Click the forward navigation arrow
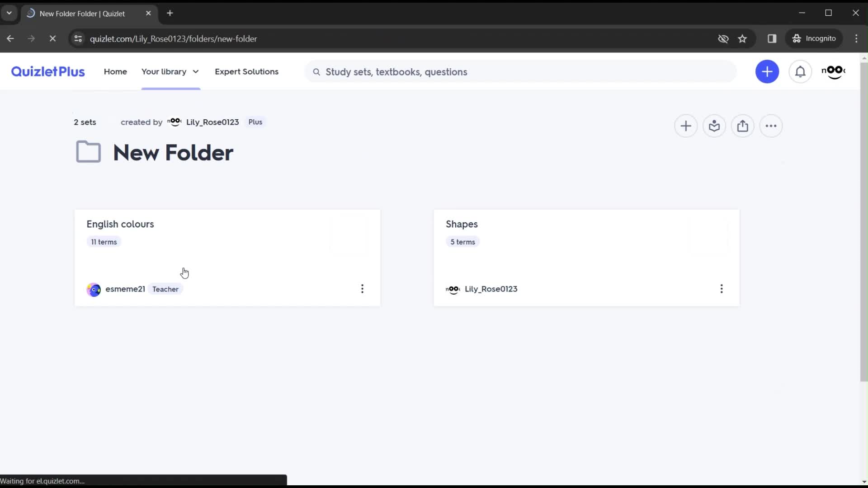This screenshot has height=488, width=868. 31,39
